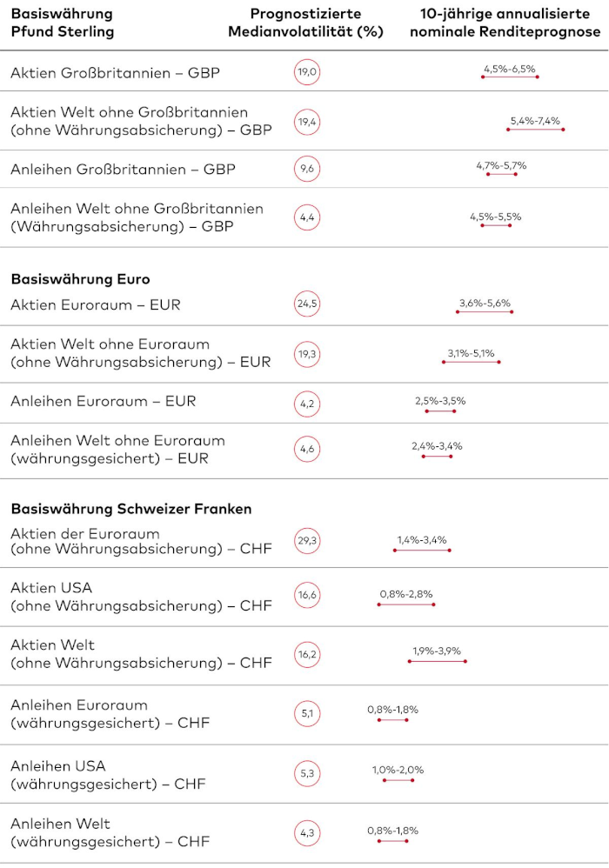The width and height of the screenshot is (609, 868).
Task: Select the 5,4%-7,4% range bar
Action: (x=535, y=129)
